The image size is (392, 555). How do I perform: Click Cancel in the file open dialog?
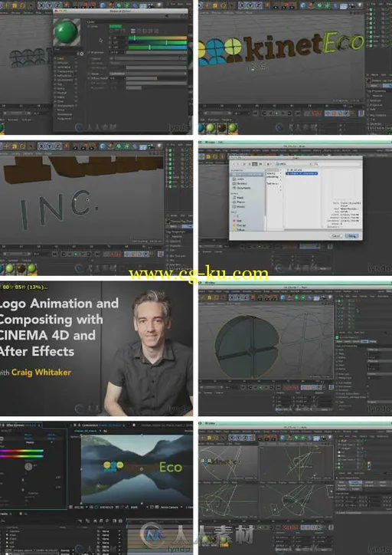pyautogui.click(x=336, y=236)
